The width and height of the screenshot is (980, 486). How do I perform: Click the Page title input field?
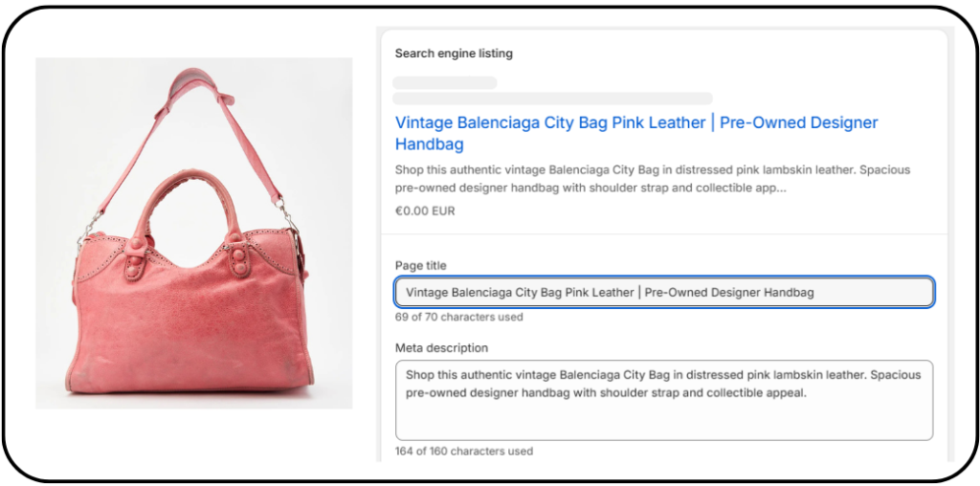coord(664,292)
